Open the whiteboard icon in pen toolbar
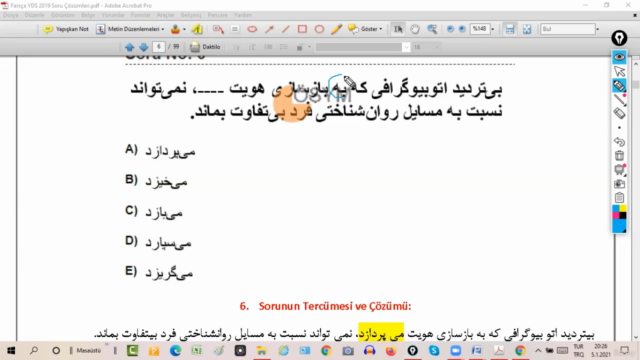Viewport: 640px width, 360px height. point(619,170)
